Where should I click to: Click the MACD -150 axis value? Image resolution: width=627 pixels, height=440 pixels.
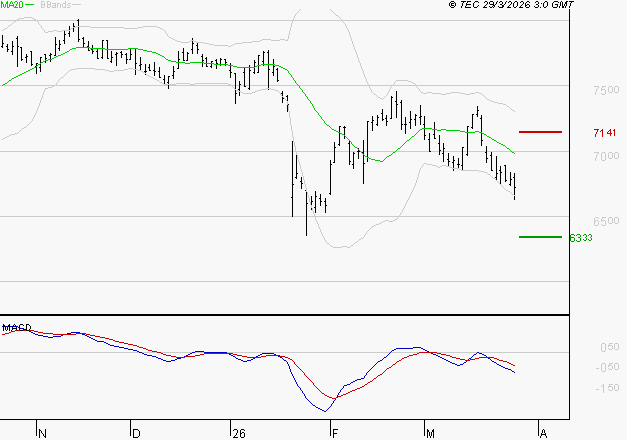point(607,387)
